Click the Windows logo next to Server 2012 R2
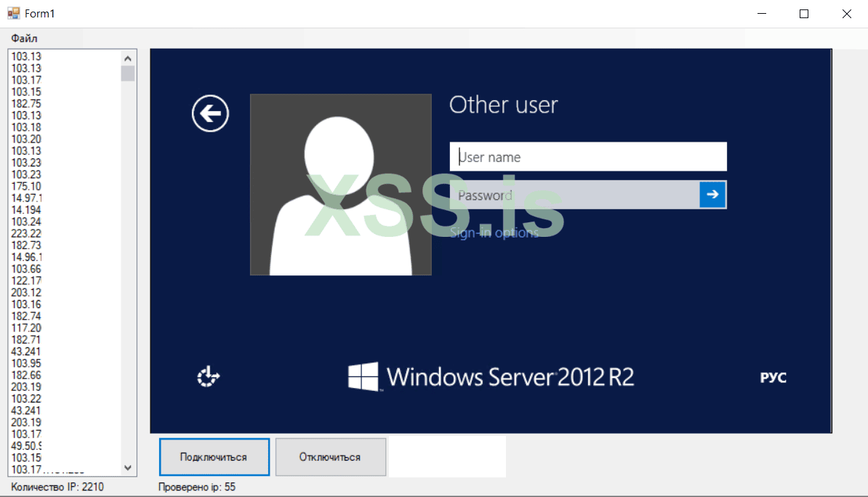The height and width of the screenshot is (497, 868). point(363,377)
